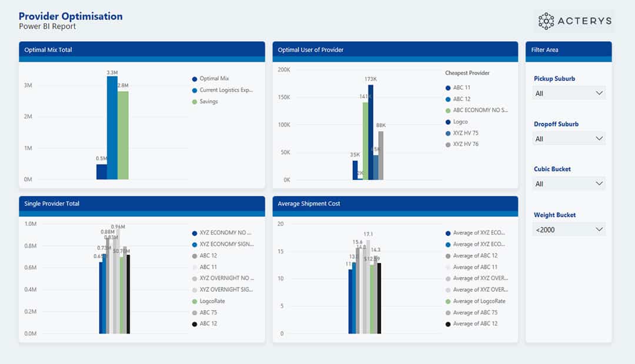Click the Acterys logo icon
The width and height of the screenshot is (635, 364).
[x=546, y=21]
